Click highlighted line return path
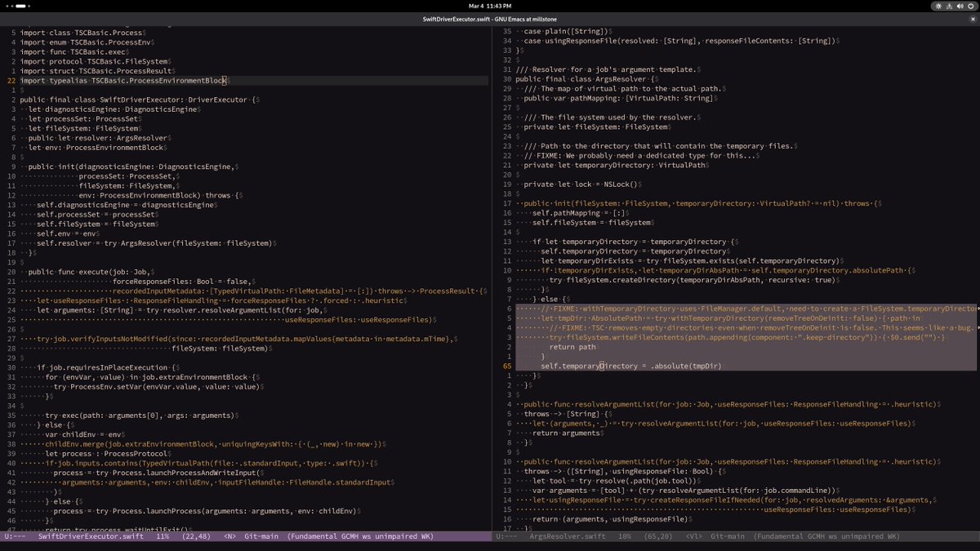Screen dimensions: 980x551 [573, 347]
